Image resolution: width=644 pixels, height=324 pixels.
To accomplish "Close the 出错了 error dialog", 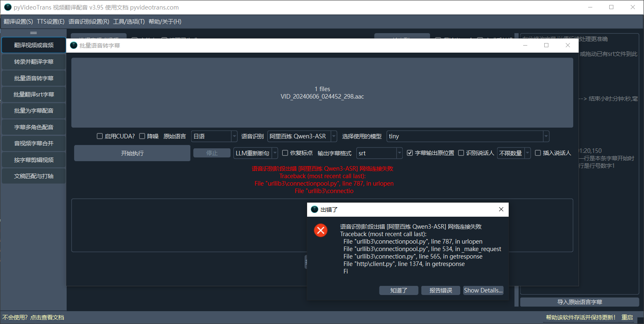I will pos(501,210).
